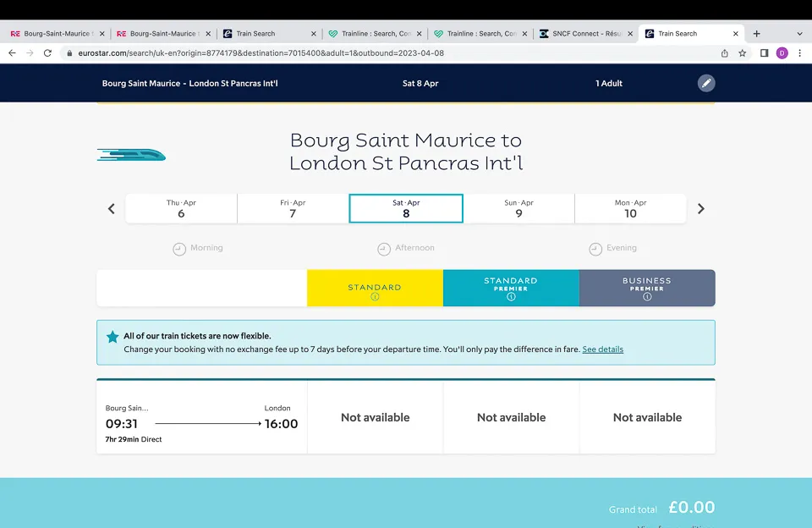This screenshot has height=528, width=812.
Task: Show previous dates with left chevron
Action: pos(112,209)
